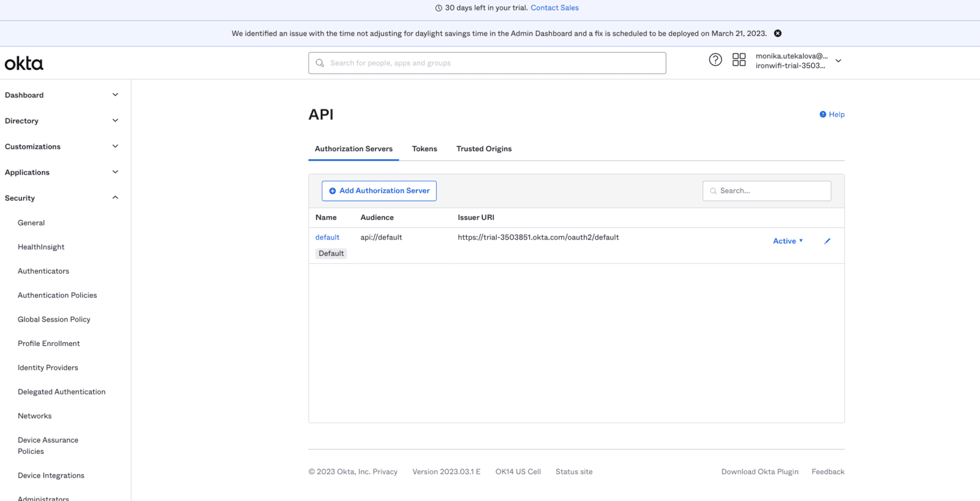Dismiss the daylight savings notice banner
Screen dimensions: 980x501
[x=778, y=33]
